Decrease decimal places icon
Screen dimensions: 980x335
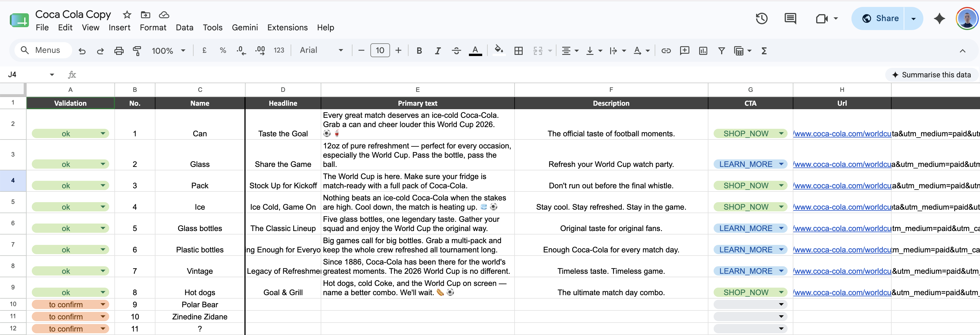pyautogui.click(x=241, y=50)
